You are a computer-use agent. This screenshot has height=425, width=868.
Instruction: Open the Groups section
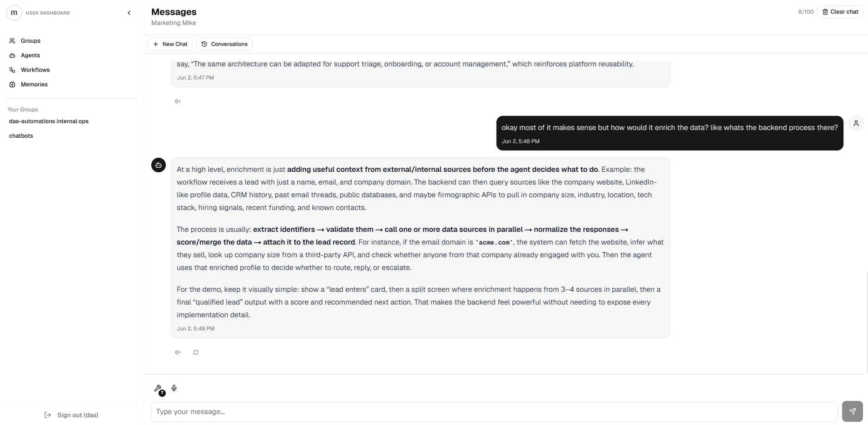(x=30, y=41)
